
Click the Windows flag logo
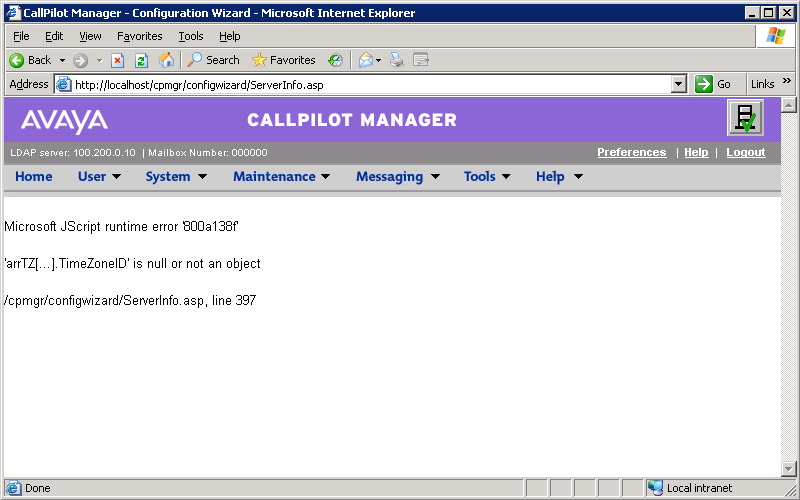pos(776,36)
